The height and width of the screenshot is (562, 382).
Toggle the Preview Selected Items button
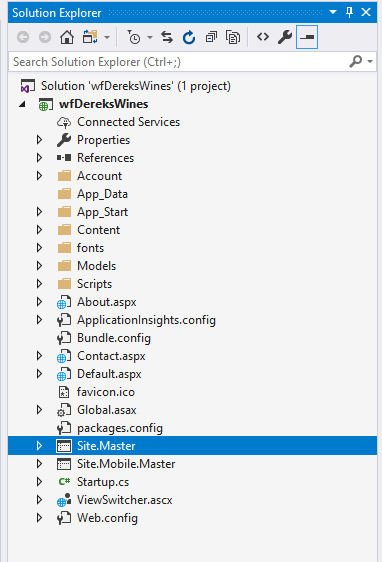click(307, 37)
